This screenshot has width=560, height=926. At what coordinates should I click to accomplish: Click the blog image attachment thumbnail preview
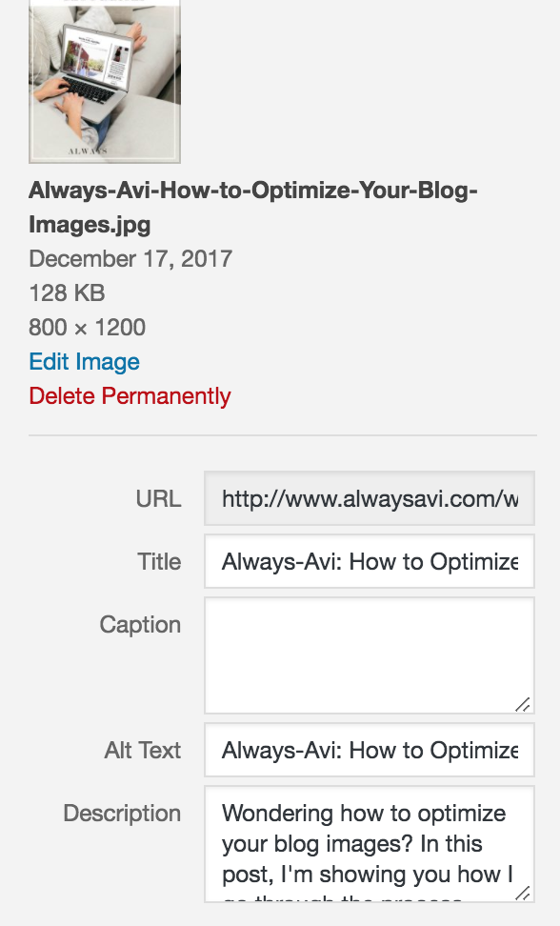coord(105,81)
